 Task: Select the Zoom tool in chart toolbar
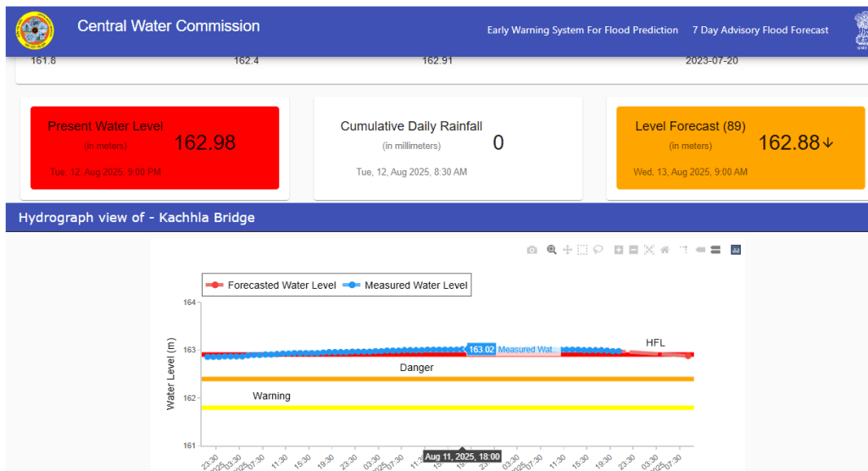pos(552,250)
